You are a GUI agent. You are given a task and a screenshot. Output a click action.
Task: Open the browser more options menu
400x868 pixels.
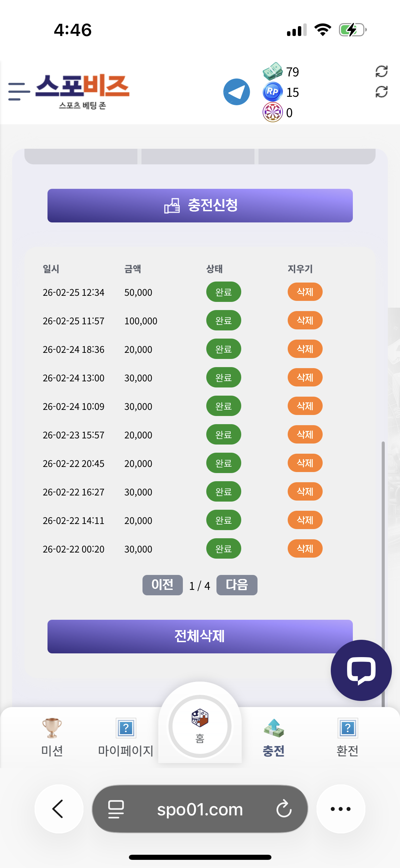point(341,809)
